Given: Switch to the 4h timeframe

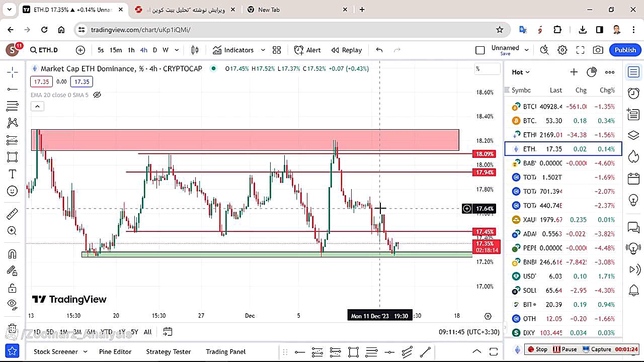Looking at the screenshot, I should click(144, 50).
